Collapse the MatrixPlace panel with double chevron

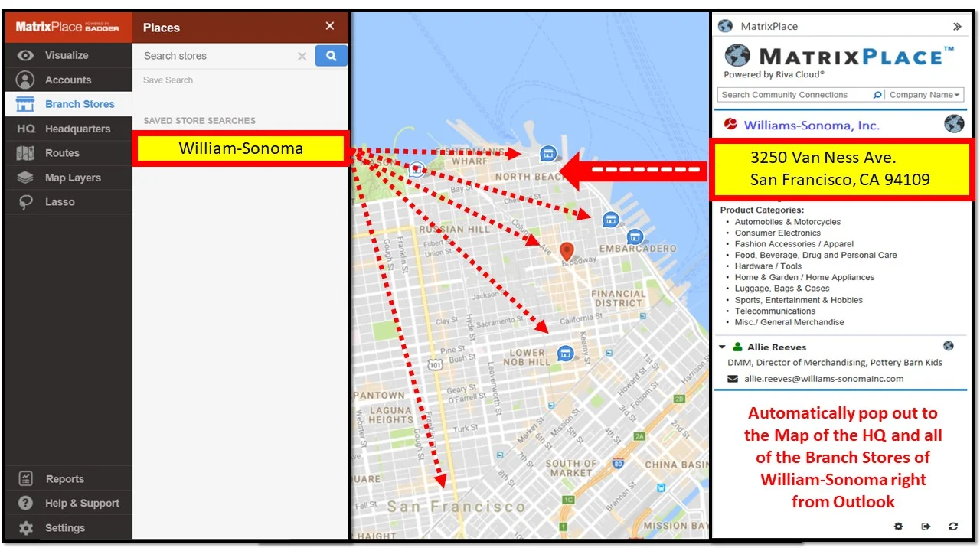957,26
